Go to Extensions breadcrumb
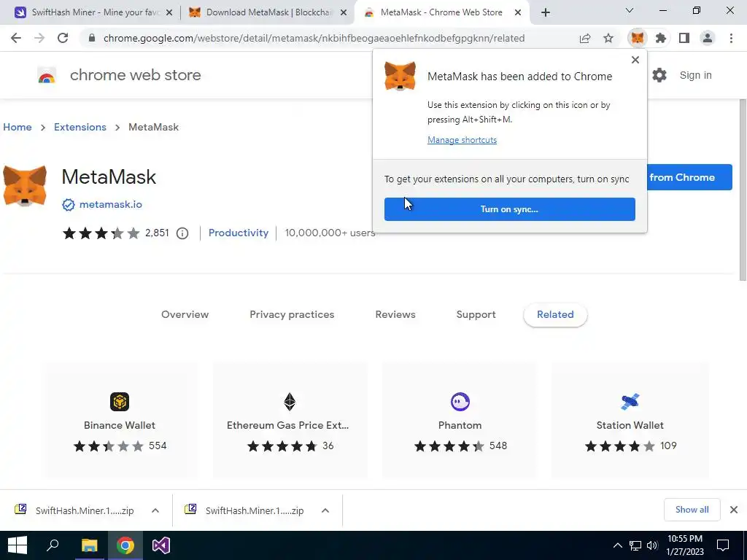747x560 pixels. [80, 127]
